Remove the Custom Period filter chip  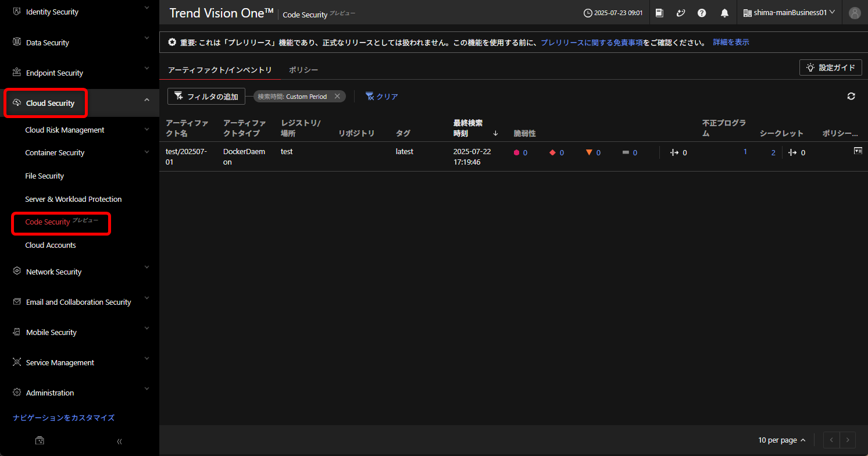click(x=337, y=96)
